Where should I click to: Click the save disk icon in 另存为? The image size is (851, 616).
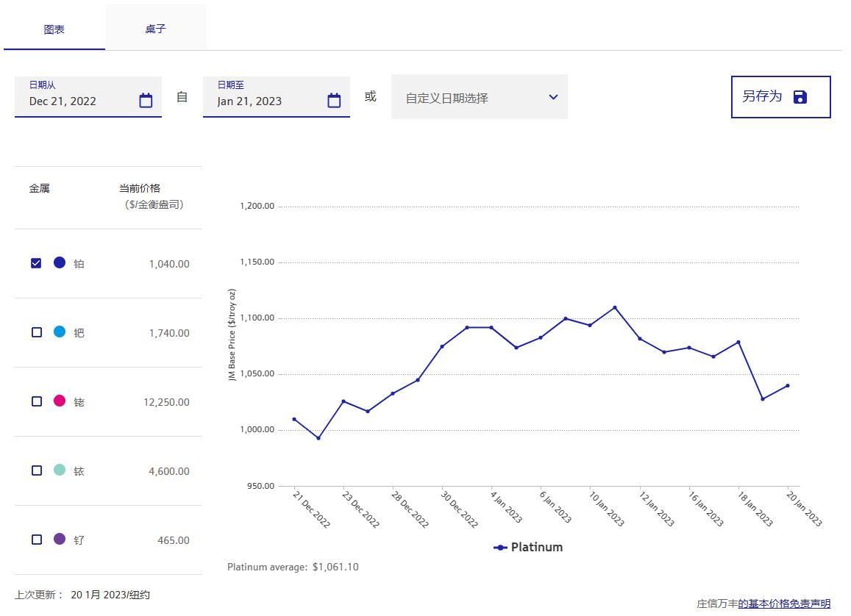(800, 97)
